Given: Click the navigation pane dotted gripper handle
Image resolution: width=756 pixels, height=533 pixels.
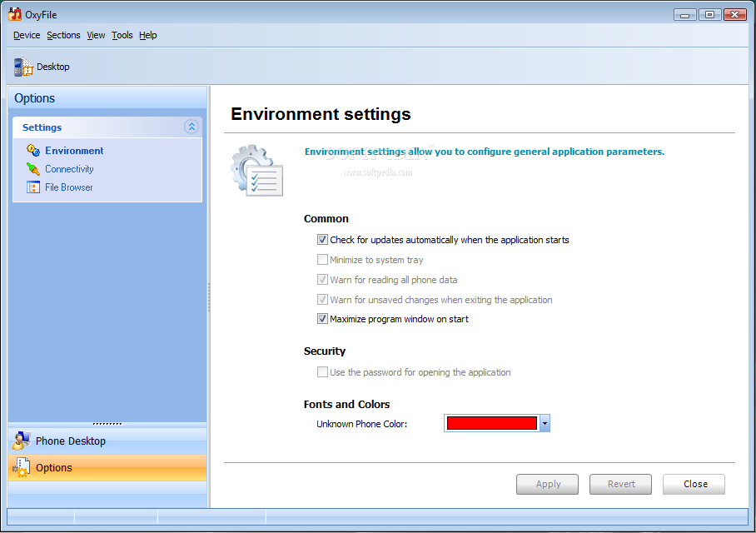Looking at the screenshot, I should click(107, 424).
